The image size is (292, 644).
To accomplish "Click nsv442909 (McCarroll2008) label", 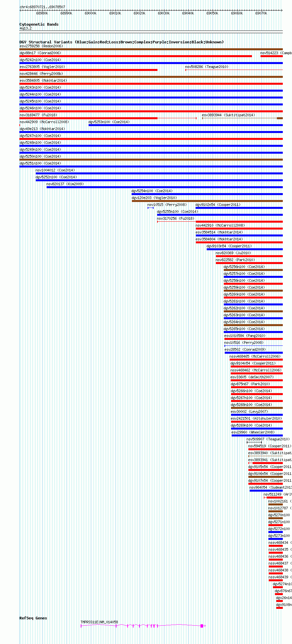I will pos(44,122).
